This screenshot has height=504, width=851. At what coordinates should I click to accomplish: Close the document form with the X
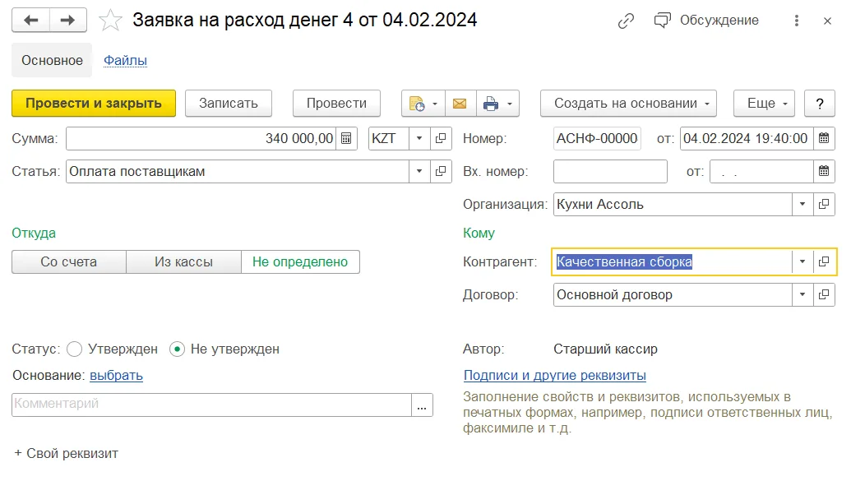point(827,21)
